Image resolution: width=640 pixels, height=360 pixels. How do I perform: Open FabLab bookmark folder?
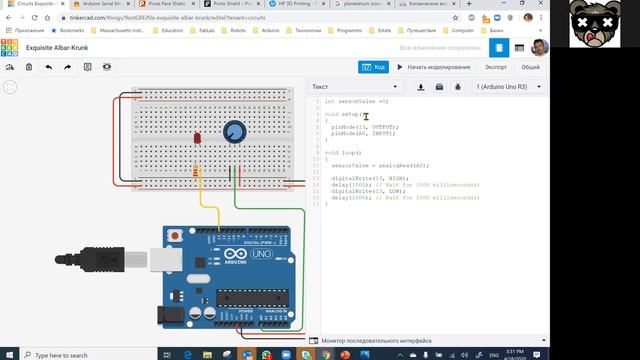[x=203, y=31]
